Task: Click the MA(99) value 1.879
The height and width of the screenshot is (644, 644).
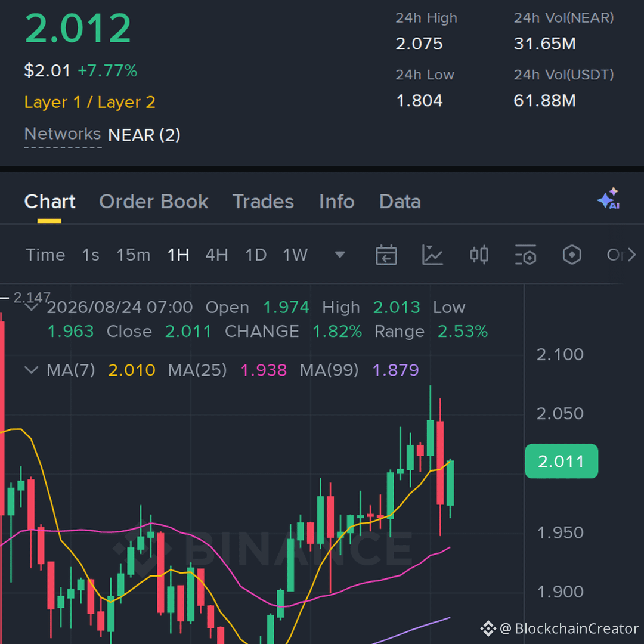Action: pos(395,370)
